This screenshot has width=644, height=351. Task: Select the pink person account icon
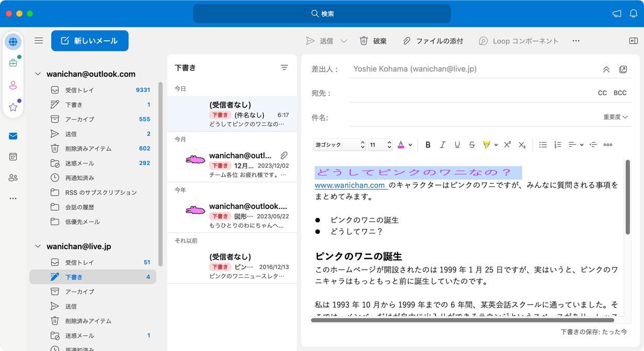pyautogui.click(x=13, y=85)
